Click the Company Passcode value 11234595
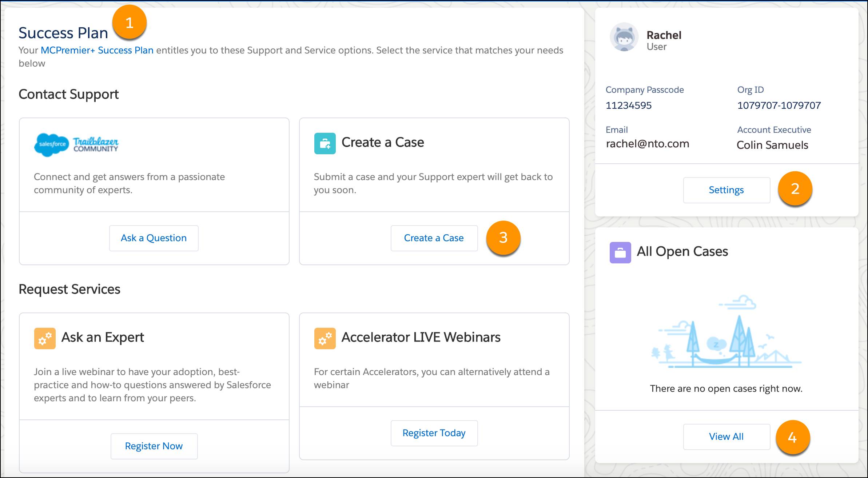Viewport: 868px width, 478px height. click(x=629, y=105)
